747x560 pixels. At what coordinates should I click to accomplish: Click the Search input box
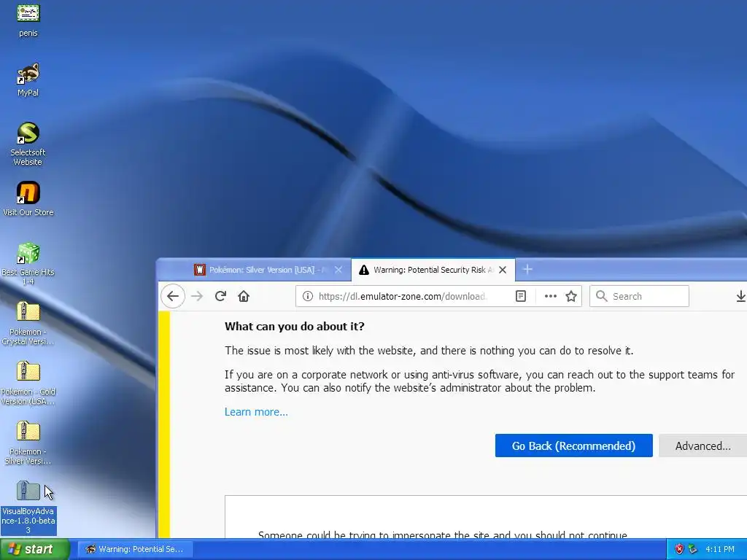(639, 296)
